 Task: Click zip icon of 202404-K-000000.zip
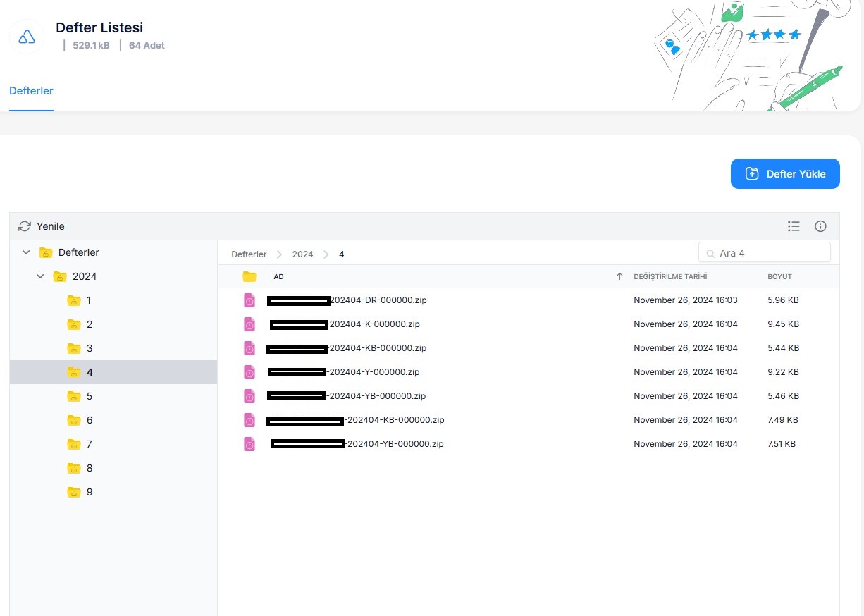(x=249, y=324)
